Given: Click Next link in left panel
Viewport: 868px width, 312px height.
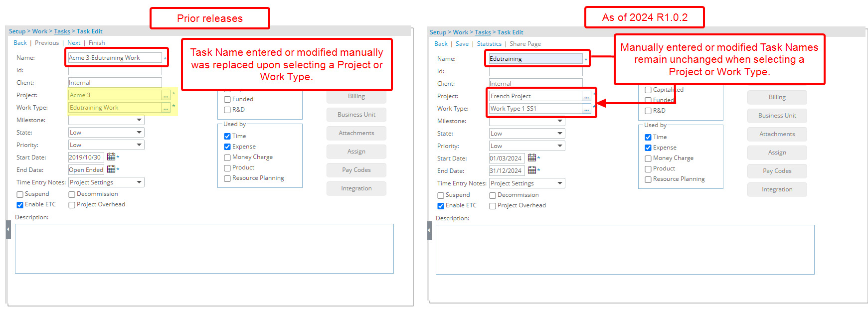Looking at the screenshot, I should 74,43.
